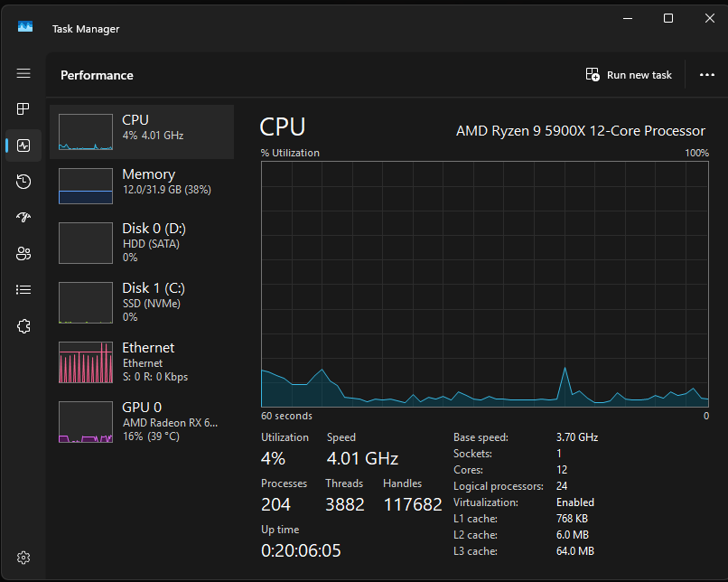
Task: Select Disk 0 (D:) HDD entry
Action: pyautogui.click(x=142, y=243)
